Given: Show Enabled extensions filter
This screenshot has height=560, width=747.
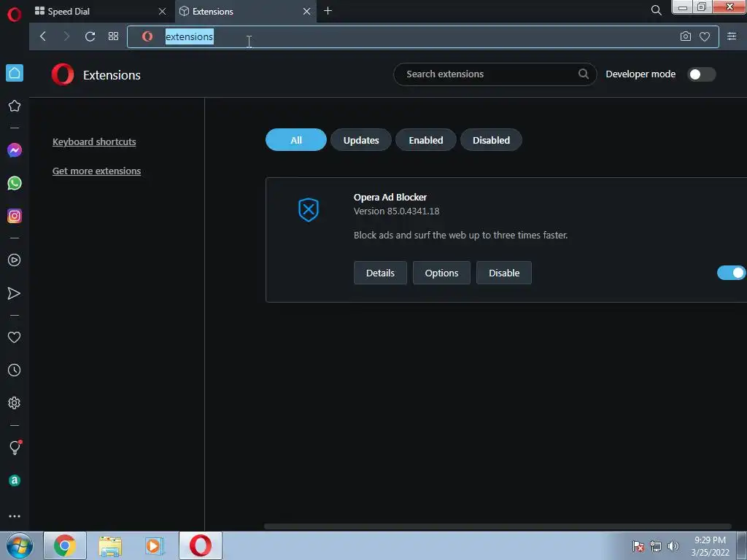Looking at the screenshot, I should pos(426,140).
